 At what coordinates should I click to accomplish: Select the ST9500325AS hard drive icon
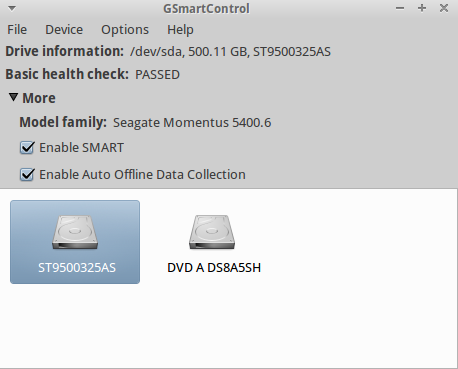pyautogui.click(x=75, y=232)
